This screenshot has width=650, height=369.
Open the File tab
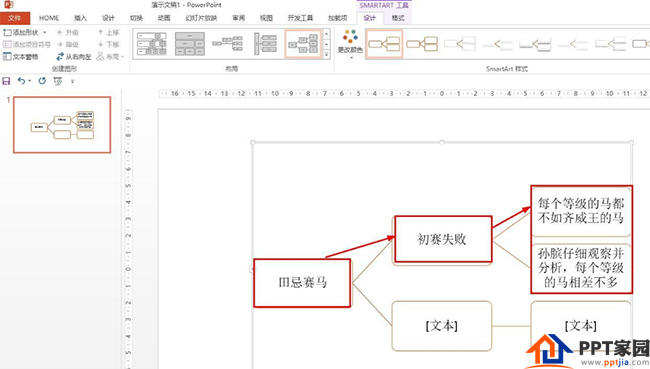15,18
